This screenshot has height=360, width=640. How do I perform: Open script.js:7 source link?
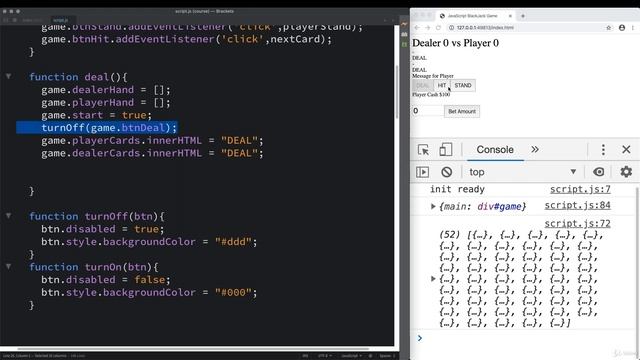pos(580,189)
